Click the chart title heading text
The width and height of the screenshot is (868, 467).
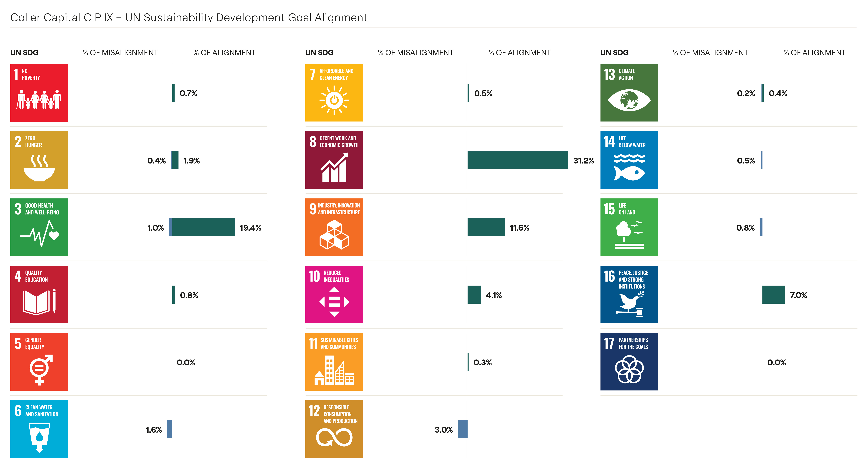point(189,17)
